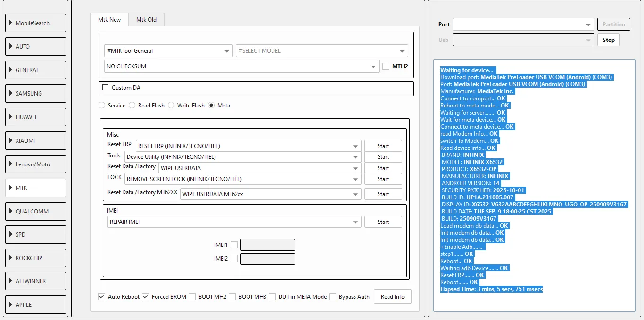644x320 pixels.
Task: Tick the Bypass Auth checkbox
Action: pos(333,297)
